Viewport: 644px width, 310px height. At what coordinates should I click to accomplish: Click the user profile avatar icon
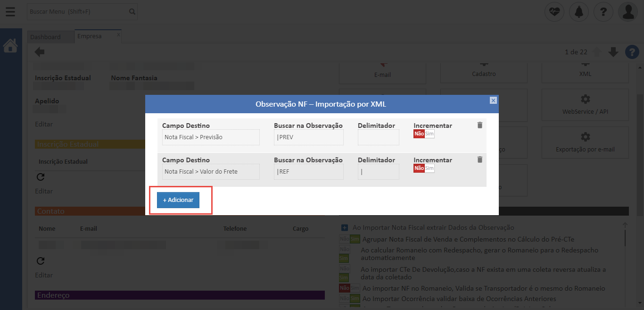(627, 12)
